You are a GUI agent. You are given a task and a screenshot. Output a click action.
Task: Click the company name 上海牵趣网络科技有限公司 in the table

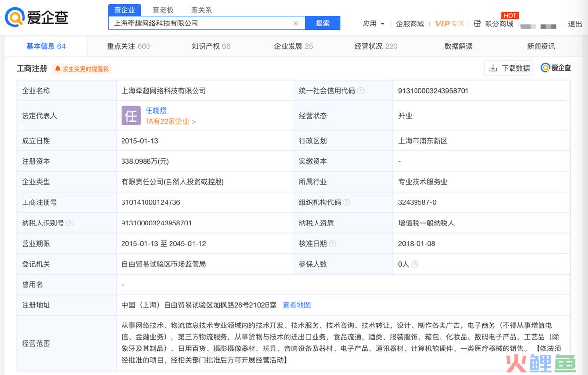pyautogui.click(x=164, y=91)
